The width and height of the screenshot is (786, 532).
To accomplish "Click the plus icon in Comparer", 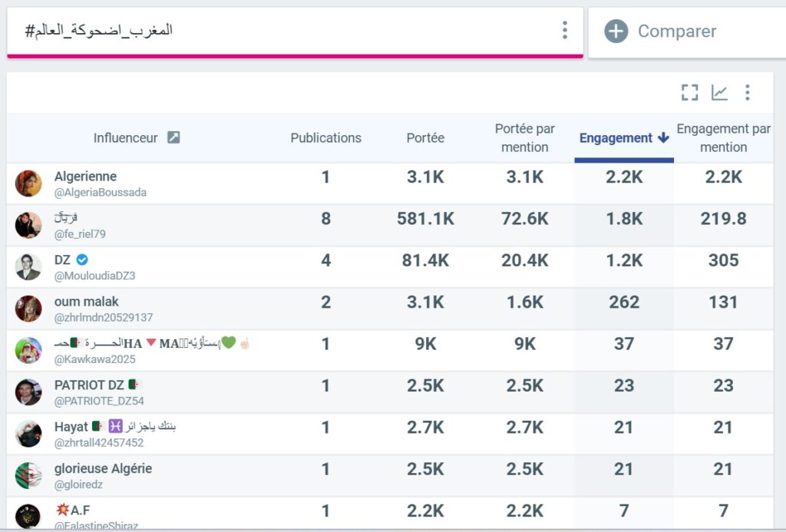I will click(x=616, y=31).
